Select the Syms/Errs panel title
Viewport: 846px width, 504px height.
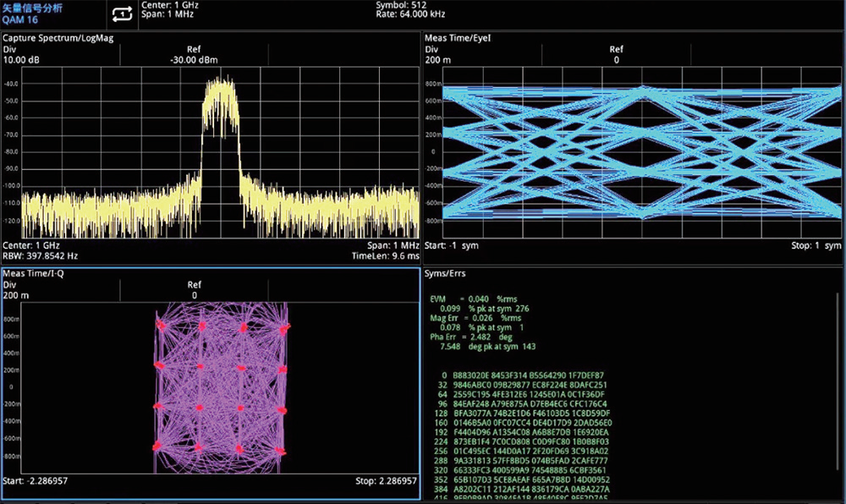pyautogui.click(x=445, y=273)
